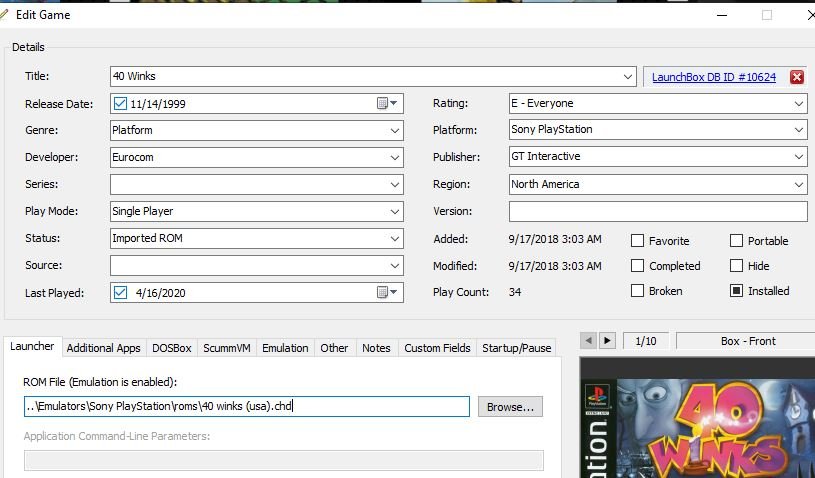Enable the Portable checkbox

[736, 241]
